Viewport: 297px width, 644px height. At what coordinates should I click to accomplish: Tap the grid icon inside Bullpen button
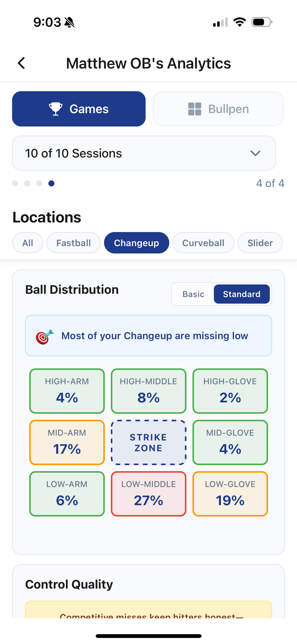(x=194, y=109)
